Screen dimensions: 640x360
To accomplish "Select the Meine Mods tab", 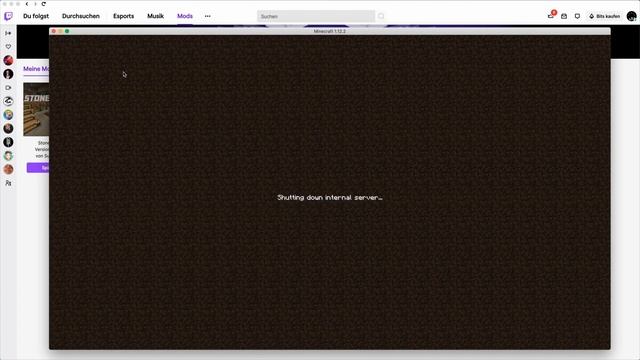I will (36, 69).
